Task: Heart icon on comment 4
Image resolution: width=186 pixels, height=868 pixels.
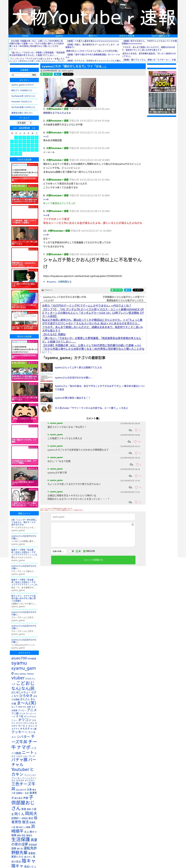Action: 137,465
